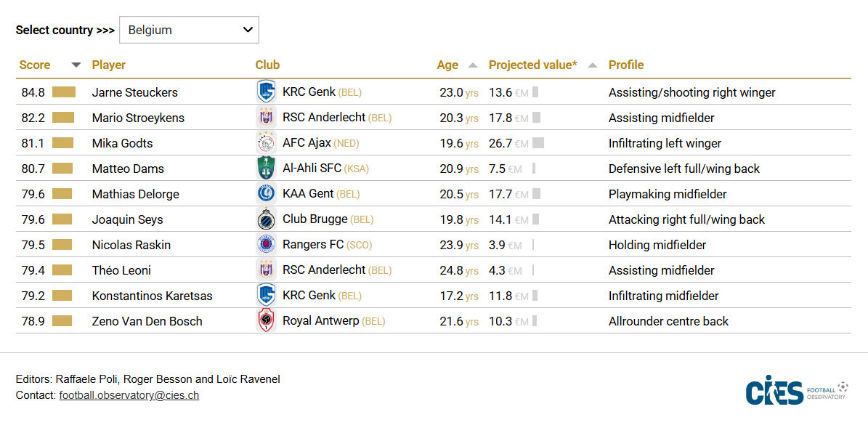Click the Rangers FC club crest
This screenshot has width=868, height=425.
point(267,245)
